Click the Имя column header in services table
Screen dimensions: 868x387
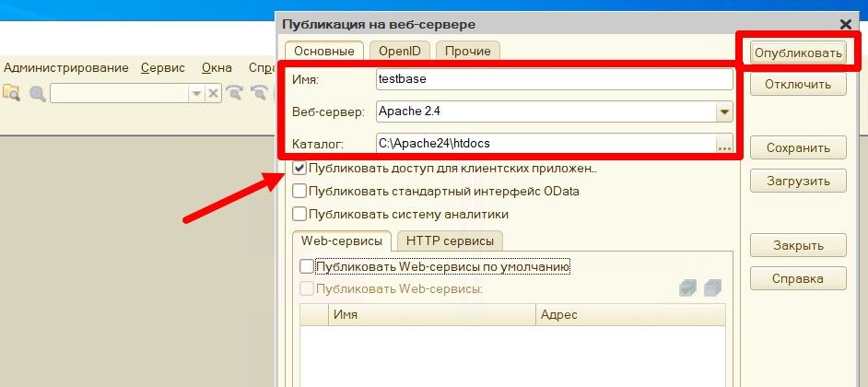tap(432, 315)
